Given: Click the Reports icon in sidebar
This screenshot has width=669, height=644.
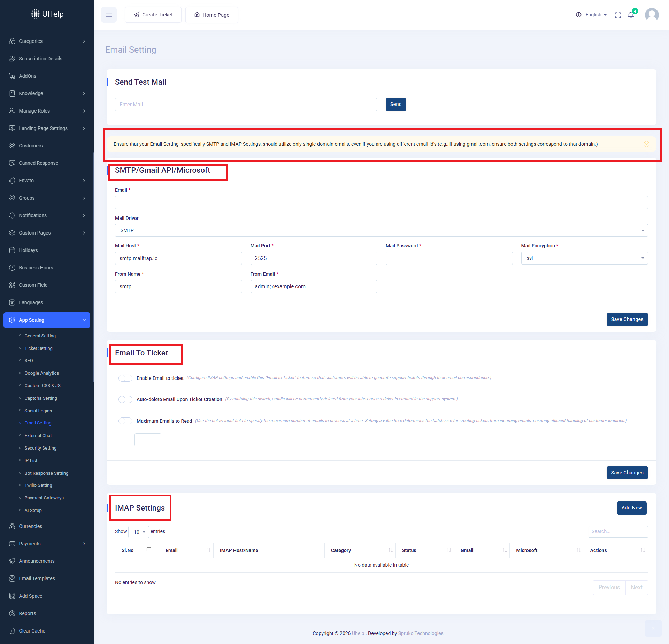Looking at the screenshot, I should pos(12,613).
